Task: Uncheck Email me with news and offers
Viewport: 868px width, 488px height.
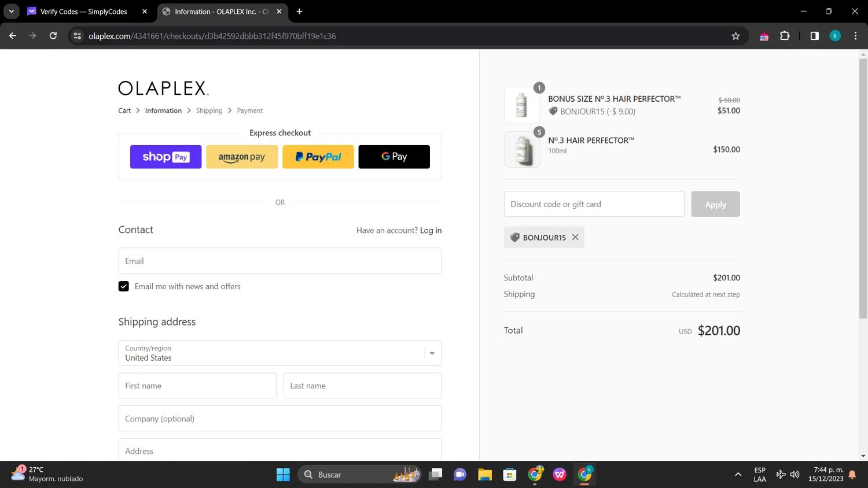Action: coord(124,286)
